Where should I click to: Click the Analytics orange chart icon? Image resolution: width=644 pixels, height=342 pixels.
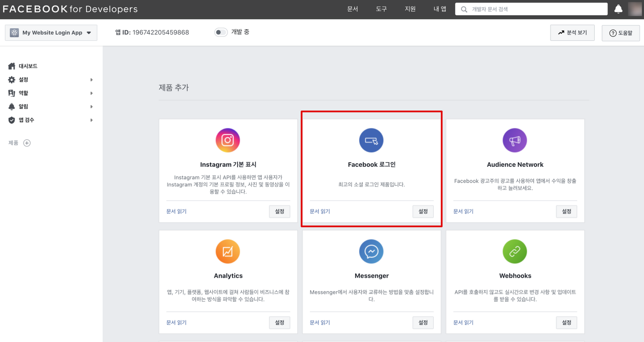coord(228,251)
